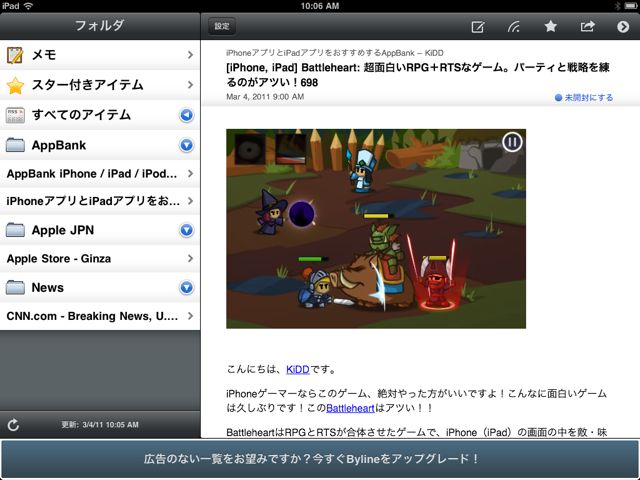Tap the article date Mar 4, 2011 9:00 AM

tap(265, 97)
